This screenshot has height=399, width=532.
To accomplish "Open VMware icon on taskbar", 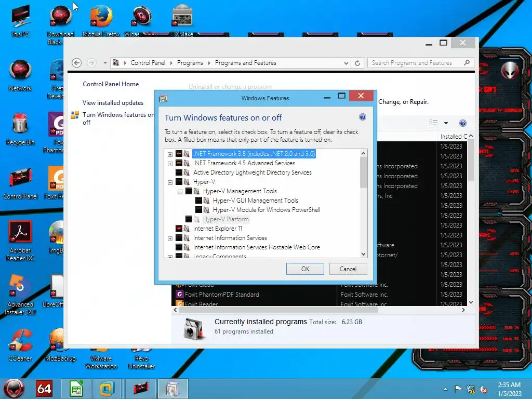I will tap(107, 389).
